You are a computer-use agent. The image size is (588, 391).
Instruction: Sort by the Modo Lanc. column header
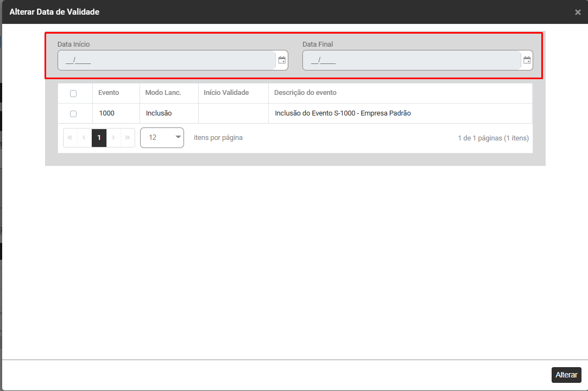click(x=163, y=93)
